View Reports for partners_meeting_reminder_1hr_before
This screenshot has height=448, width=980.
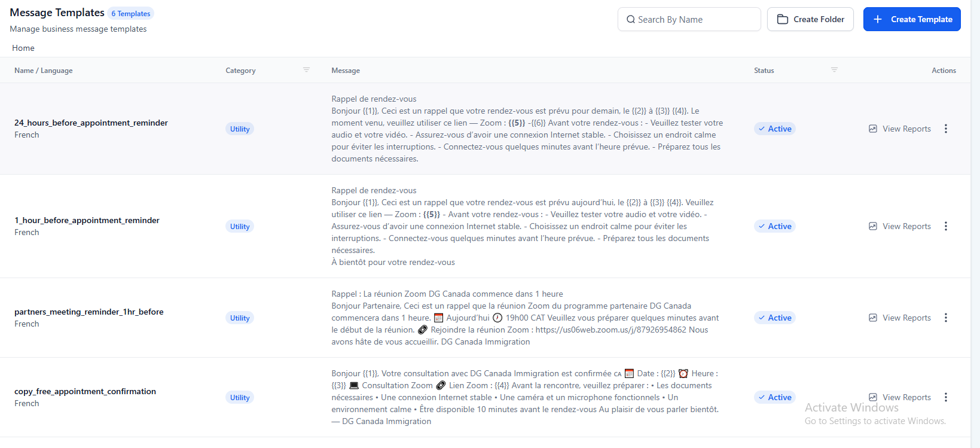[x=900, y=318]
